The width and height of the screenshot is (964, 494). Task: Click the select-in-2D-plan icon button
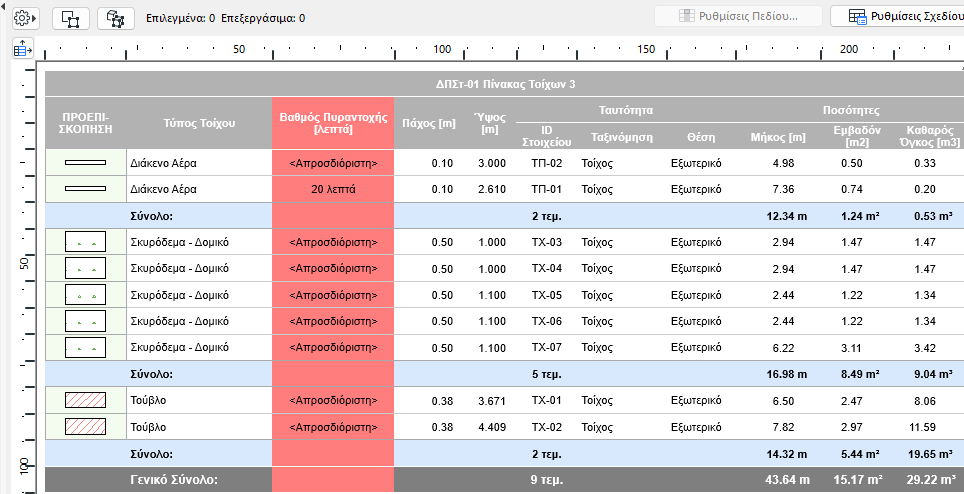70,18
